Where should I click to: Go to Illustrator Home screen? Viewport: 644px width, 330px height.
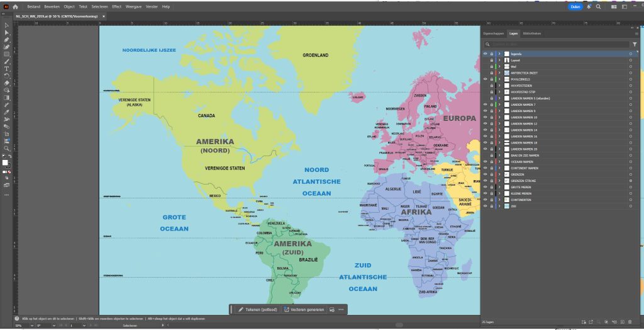15,6
